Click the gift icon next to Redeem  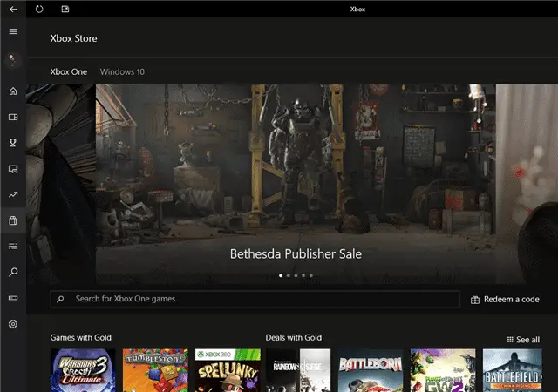pyautogui.click(x=475, y=300)
